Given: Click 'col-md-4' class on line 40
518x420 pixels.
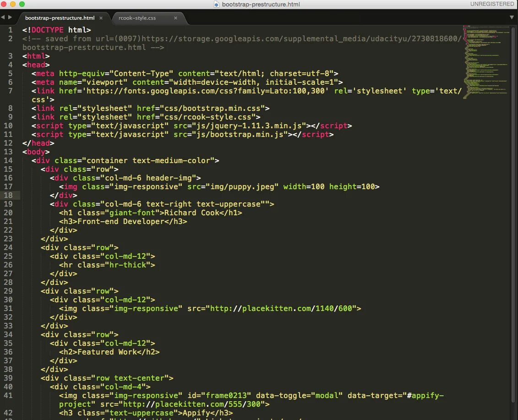Looking at the screenshot, I should click(123, 387).
